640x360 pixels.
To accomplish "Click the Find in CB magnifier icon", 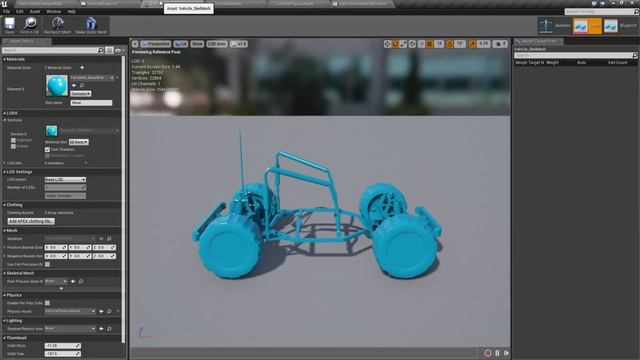I will click(30, 24).
